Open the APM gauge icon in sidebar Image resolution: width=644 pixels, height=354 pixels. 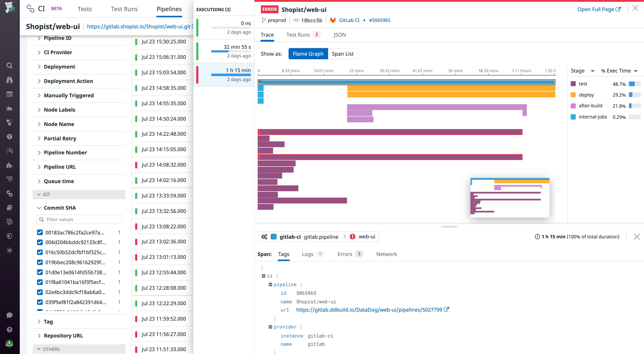pos(9,151)
